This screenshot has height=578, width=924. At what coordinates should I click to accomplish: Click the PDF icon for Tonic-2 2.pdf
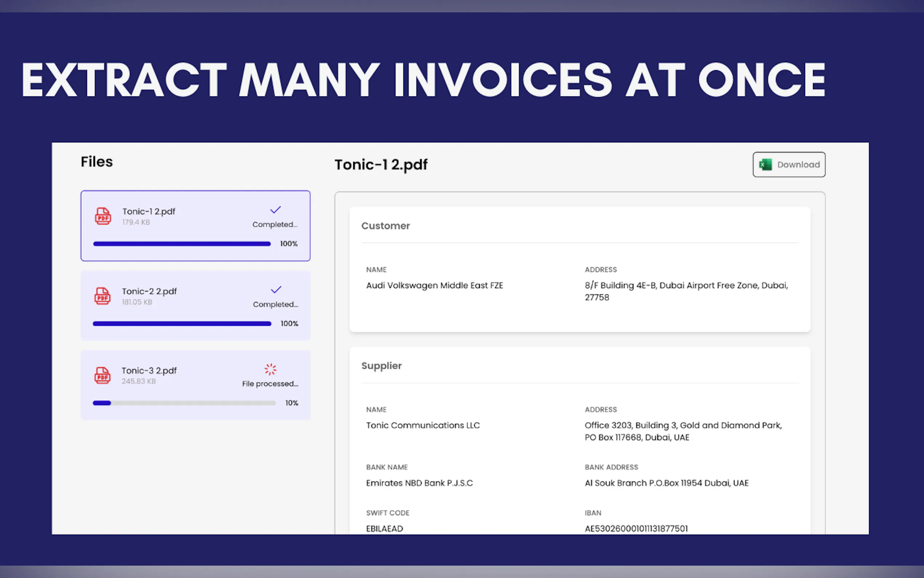pos(102,296)
